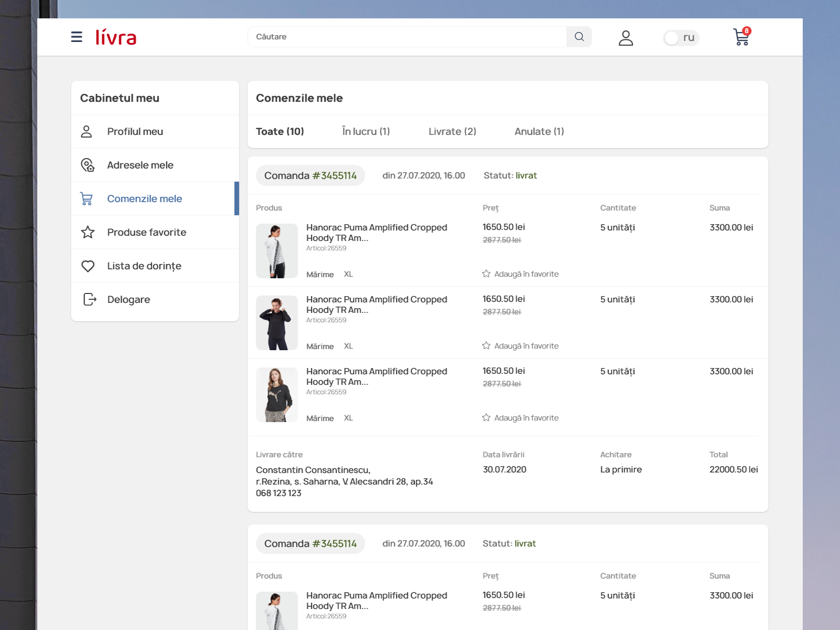Open the second Comanda #3455114 badge
Image resolution: width=840 pixels, height=630 pixels.
point(310,543)
